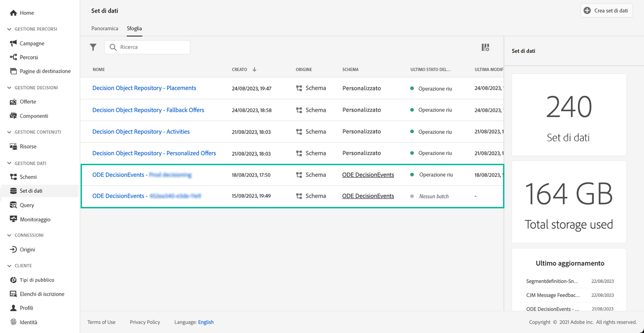The width and height of the screenshot is (644, 333).
Task: Switch to the Sfoglia tab
Action: 134,28
